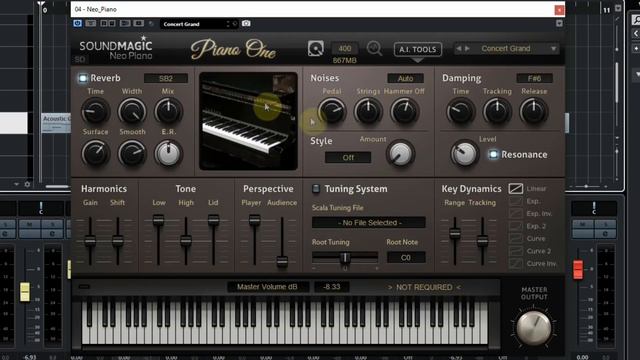Viewport: 640px width, 360px height.
Task: Click the red mixer fader in Cubase window
Action: [578, 270]
